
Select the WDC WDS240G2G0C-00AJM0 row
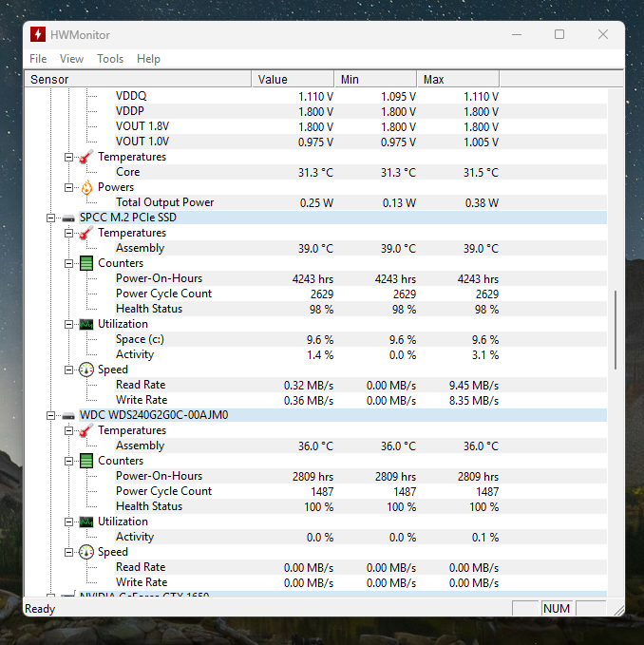tap(343, 415)
